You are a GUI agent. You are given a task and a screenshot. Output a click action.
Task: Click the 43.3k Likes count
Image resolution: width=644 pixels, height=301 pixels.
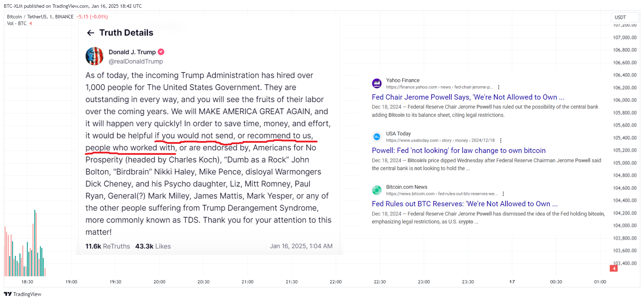153,246
